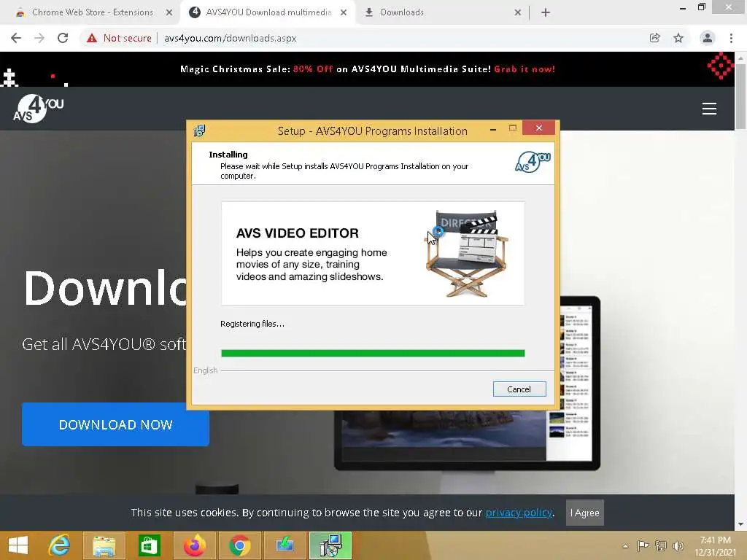Close the Downloads tab
The width and height of the screenshot is (747, 560).
click(518, 13)
